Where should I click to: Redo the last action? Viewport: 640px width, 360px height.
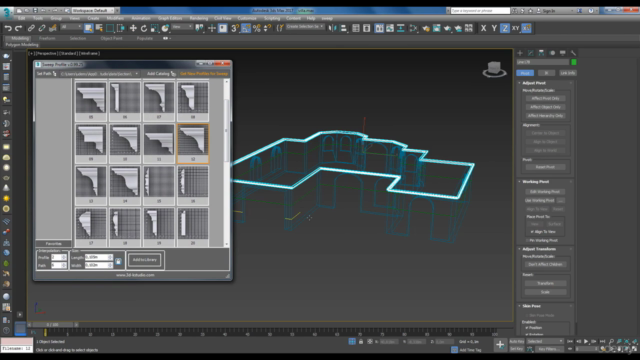click(18, 28)
